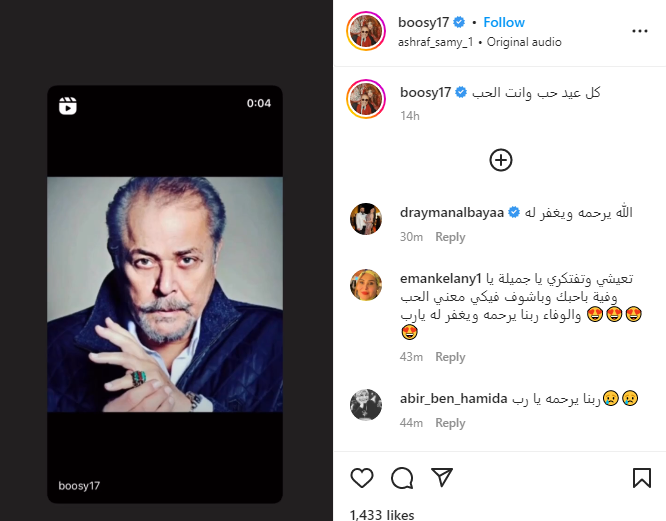Reply to abir_ben_hamida's comment
This screenshot has height=521, width=666.
[450, 423]
